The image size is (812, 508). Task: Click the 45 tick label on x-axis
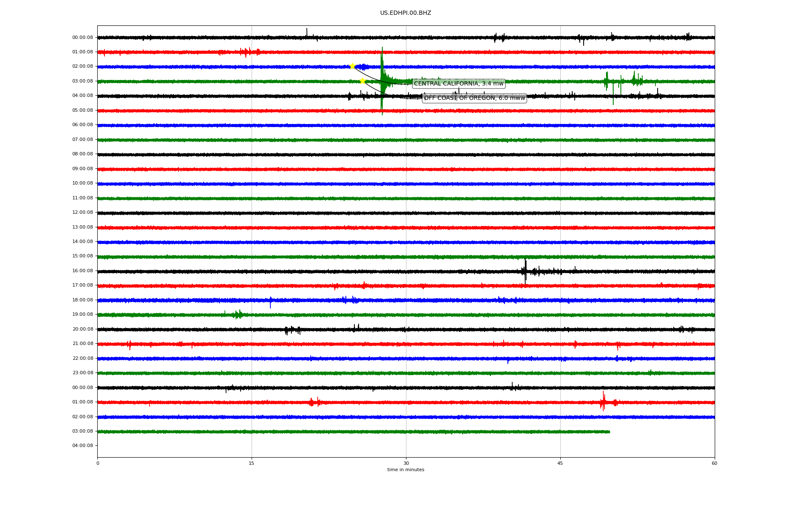click(x=560, y=463)
